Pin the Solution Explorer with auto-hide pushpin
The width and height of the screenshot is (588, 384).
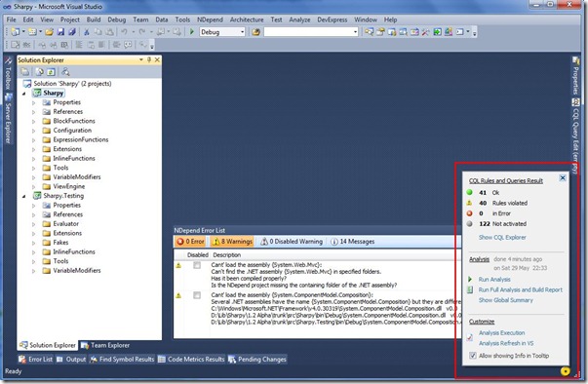click(149, 60)
